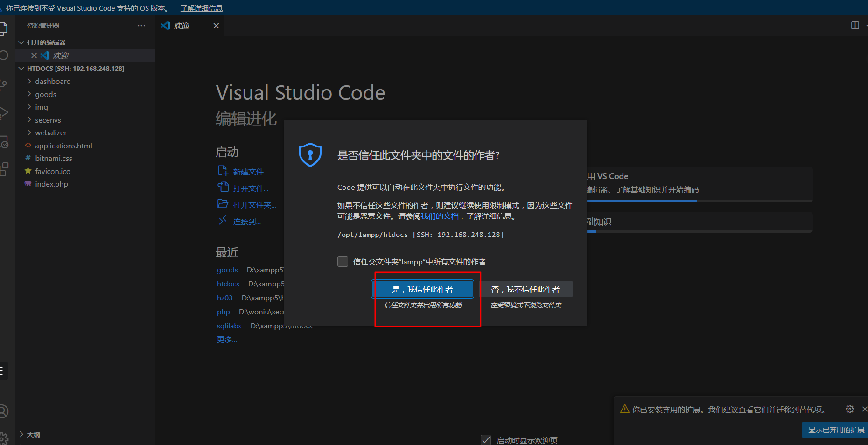Click 是，我信任此作者 button

(x=422, y=289)
